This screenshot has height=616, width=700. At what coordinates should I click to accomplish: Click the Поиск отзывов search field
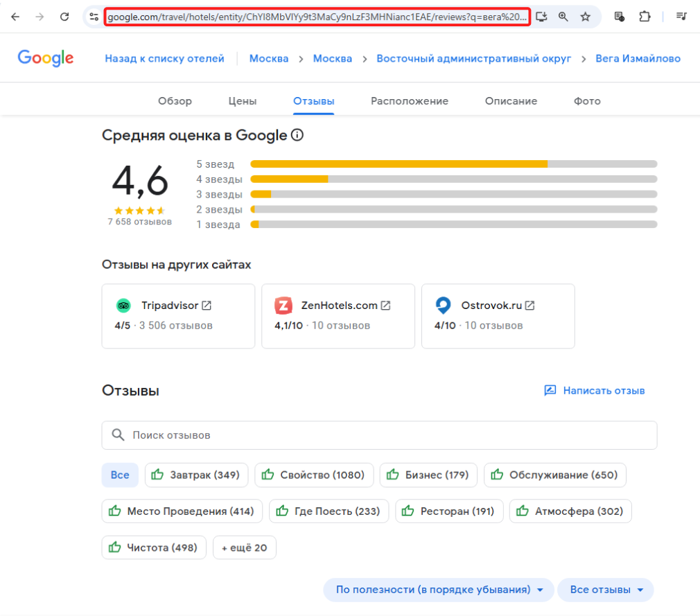coord(380,435)
